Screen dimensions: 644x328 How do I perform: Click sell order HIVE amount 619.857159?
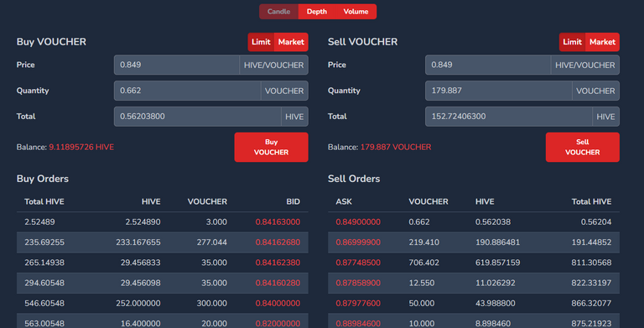pyautogui.click(x=498, y=263)
